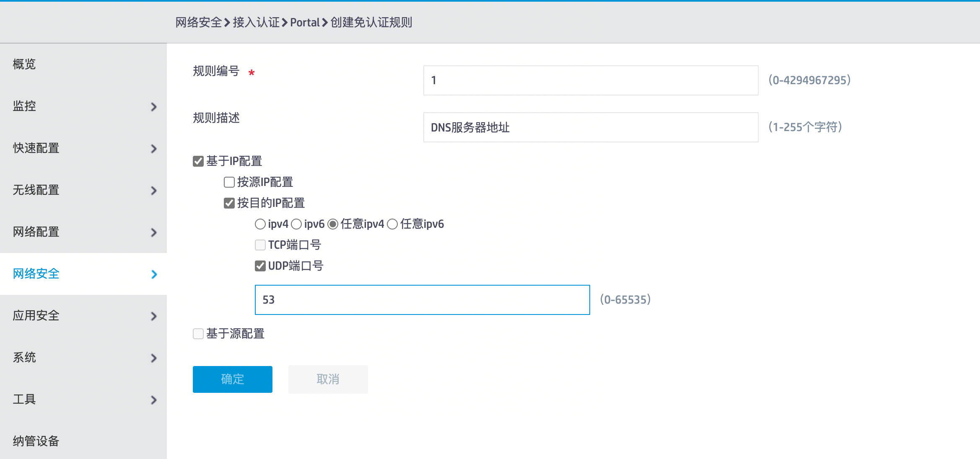Focus the 规则描述 input field
The width and height of the screenshot is (980, 459).
coord(591,127)
